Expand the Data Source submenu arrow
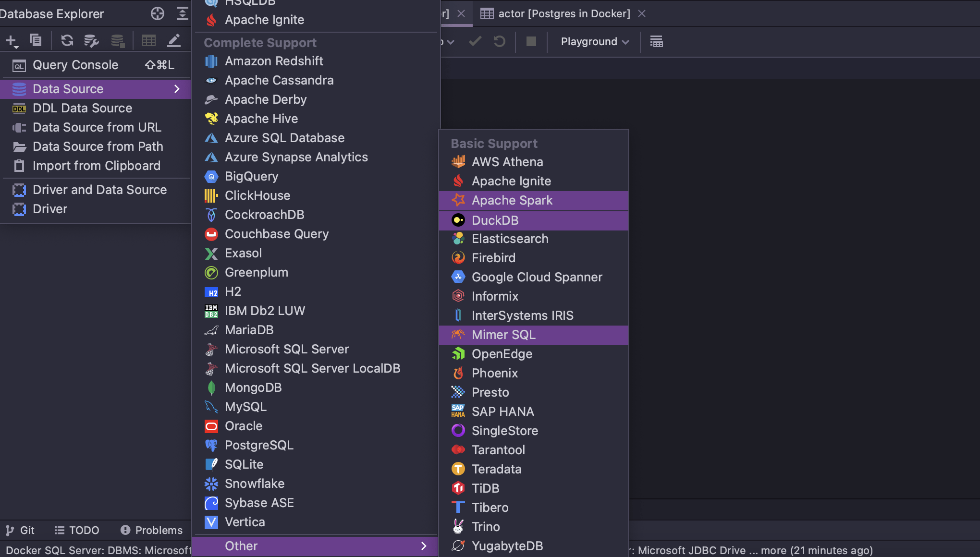980x557 pixels. click(177, 89)
